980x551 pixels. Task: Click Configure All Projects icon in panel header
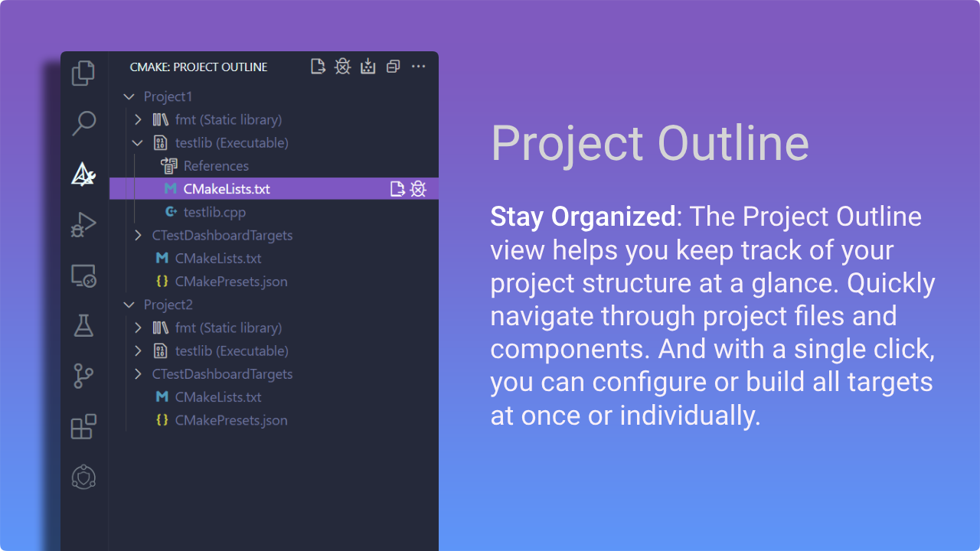point(318,67)
